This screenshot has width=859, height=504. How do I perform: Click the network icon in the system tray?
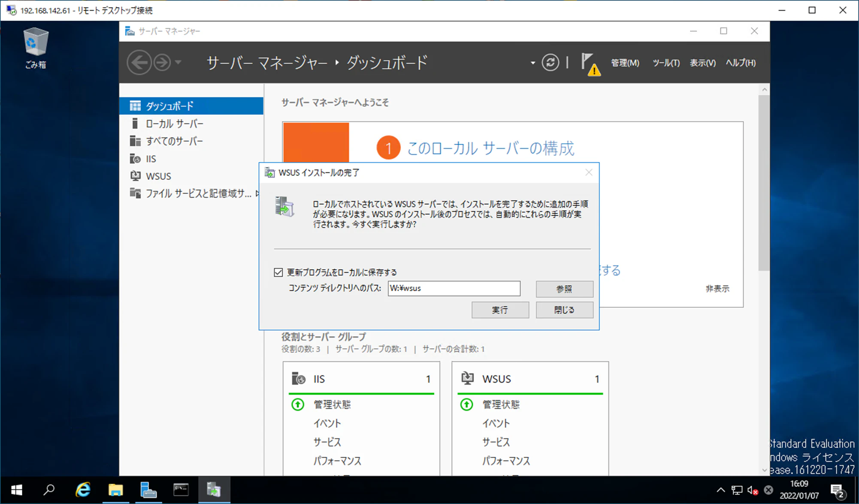(737, 490)
